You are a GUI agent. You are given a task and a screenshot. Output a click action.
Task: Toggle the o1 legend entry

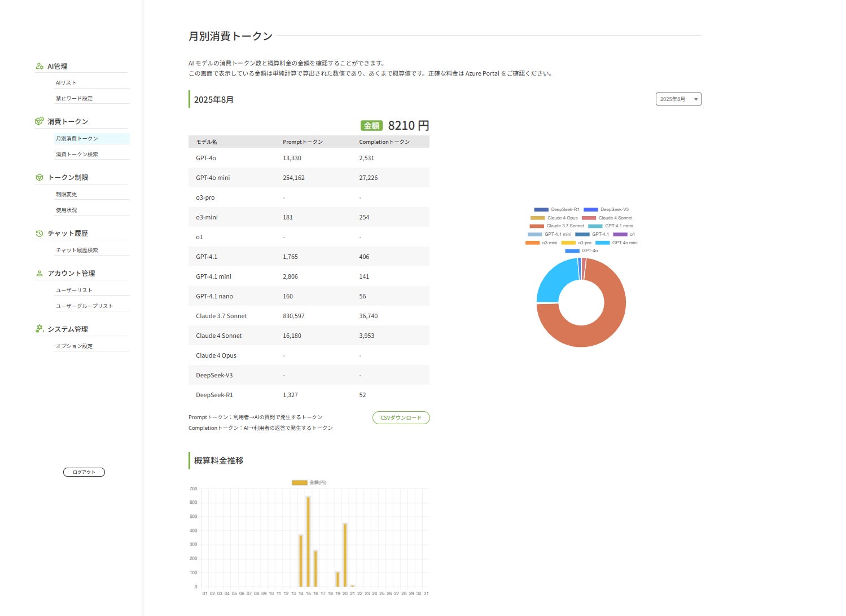[x=624, y=234]
